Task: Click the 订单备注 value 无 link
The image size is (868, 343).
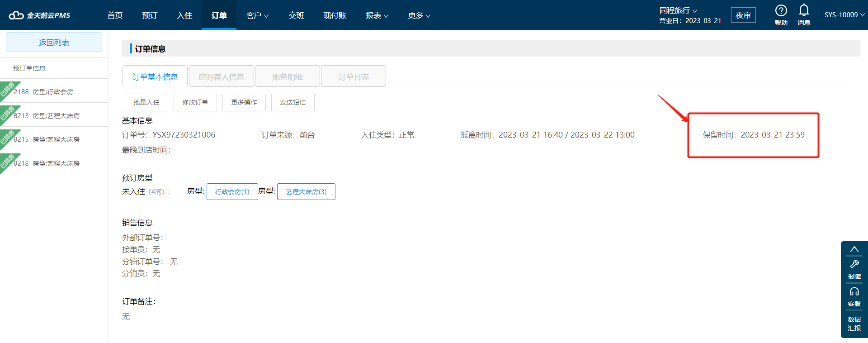Action: (x=126, y=316)
